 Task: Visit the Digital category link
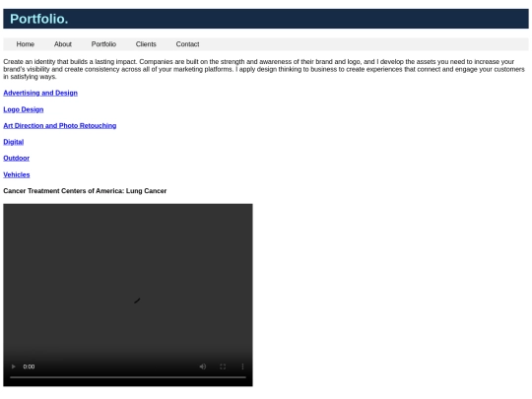point(14,142)
